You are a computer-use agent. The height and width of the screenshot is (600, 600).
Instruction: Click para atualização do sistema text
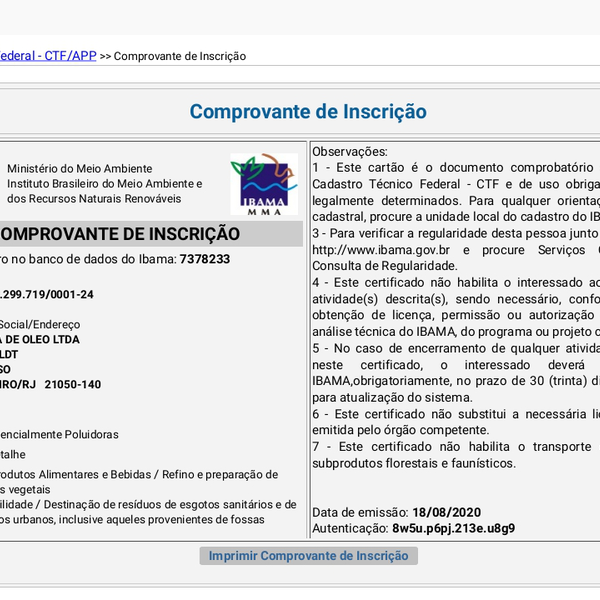[x=392, y=398]
